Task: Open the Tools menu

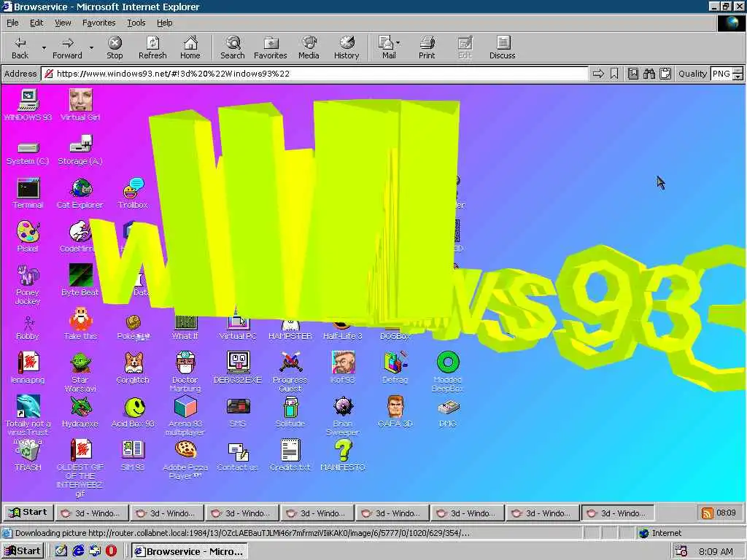Action: coord(136,23)
